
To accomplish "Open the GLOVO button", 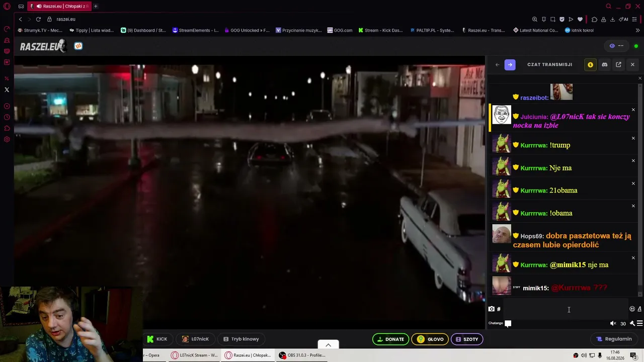I will 430,339.
